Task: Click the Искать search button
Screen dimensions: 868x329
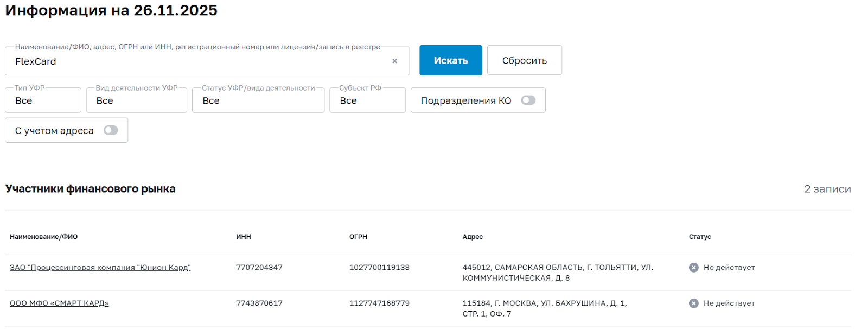Action: 450,60
